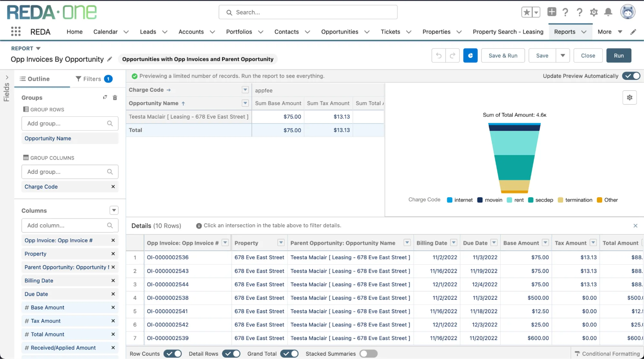The height and width of the screenshot is (359, 644).
Task: Enable the Stacked Summaries toggle
Action: [368, 354]
